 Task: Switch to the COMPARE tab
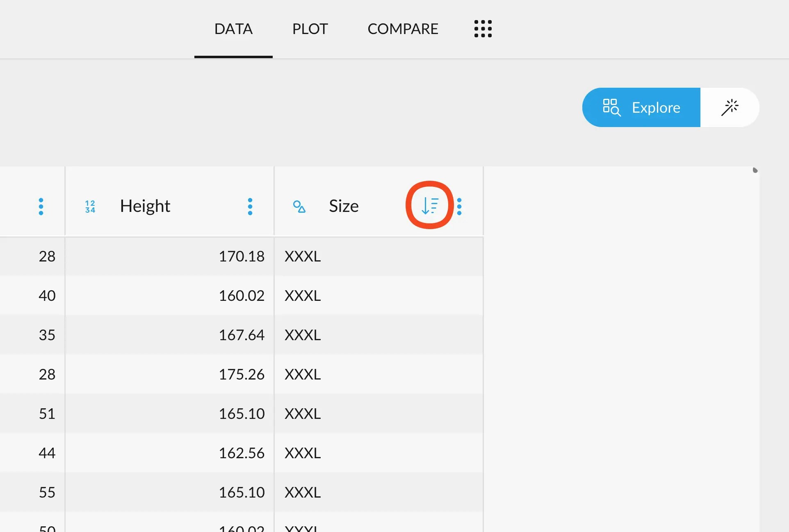click(x=403, y=29)
